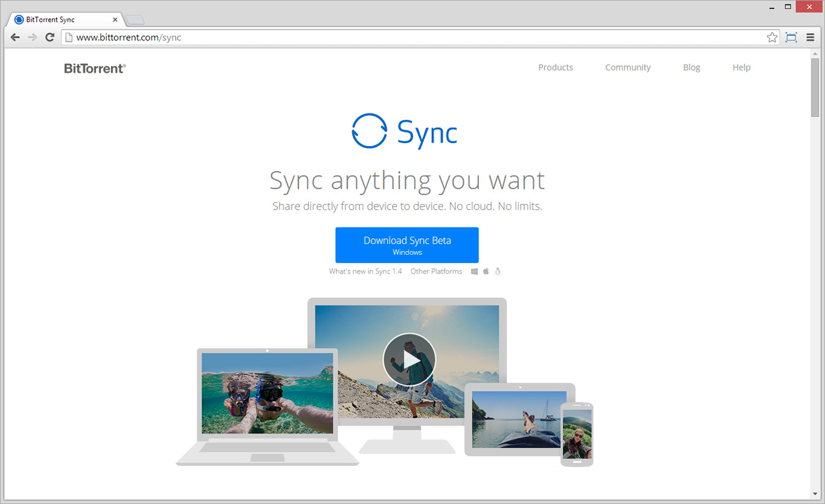Click the phone selfie photo

pos(577,434)
